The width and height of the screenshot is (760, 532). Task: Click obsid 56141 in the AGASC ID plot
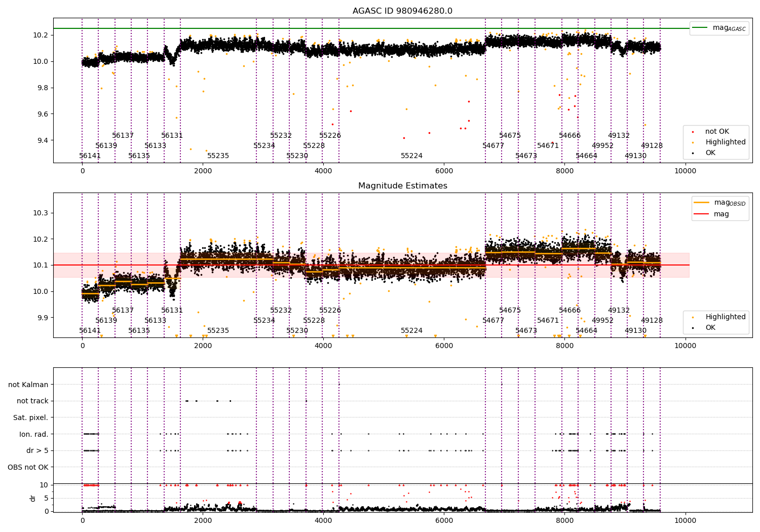90,156
